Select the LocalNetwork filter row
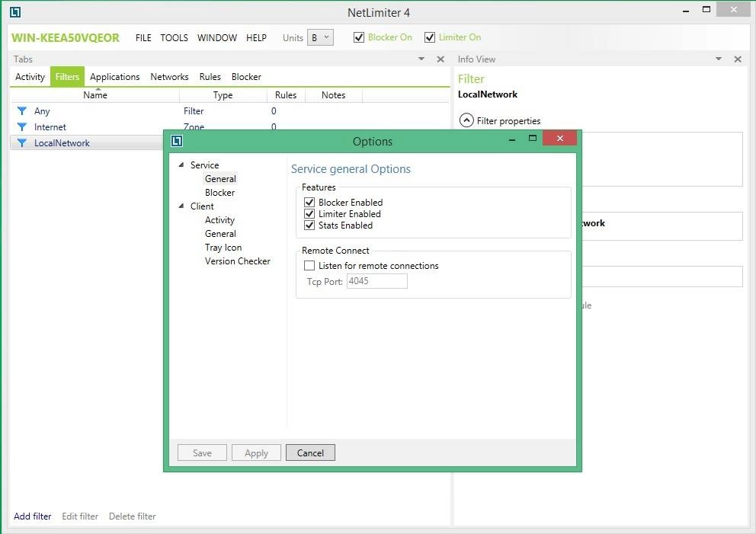Viewport: 756px width, 534px height. click(87, 142)
